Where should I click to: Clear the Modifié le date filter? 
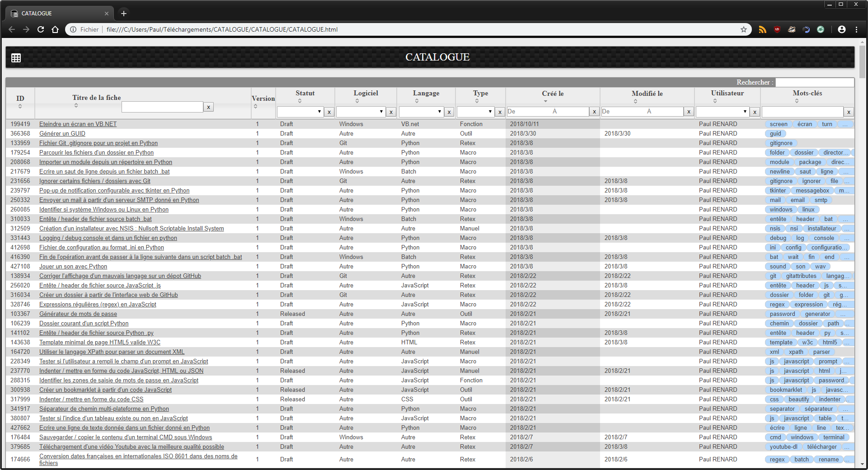click(689, 112)
